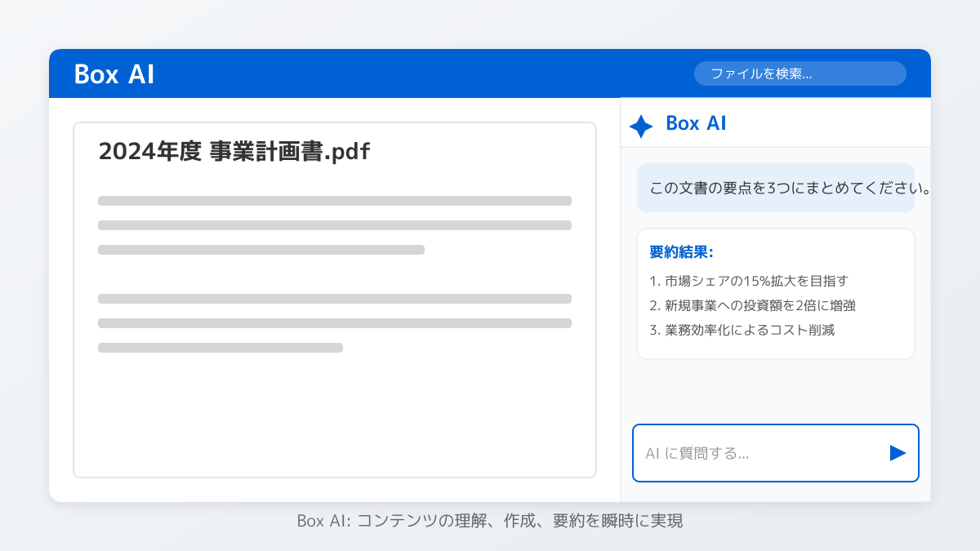Click the second line of the first paragraph
The width and height of the screenshot is (980, 551).
pos(335,225)
